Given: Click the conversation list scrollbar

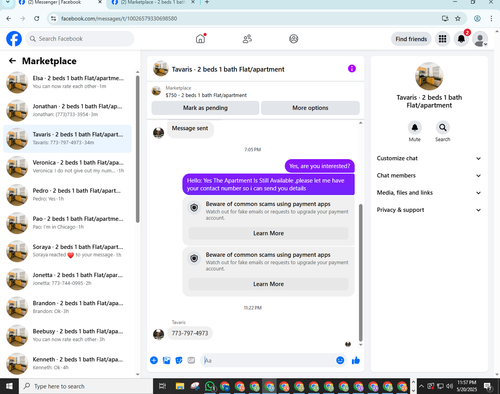Looking at the screenshot, I should 137,149.
